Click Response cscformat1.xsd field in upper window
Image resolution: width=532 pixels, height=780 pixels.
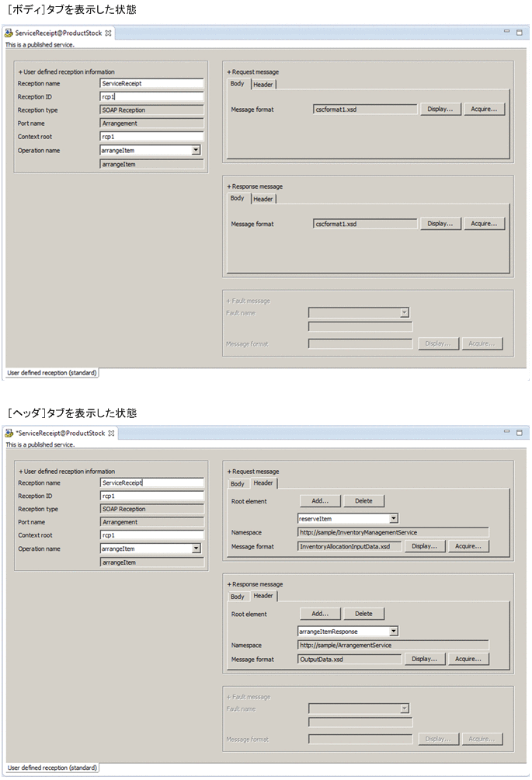[x=365, y=224]
